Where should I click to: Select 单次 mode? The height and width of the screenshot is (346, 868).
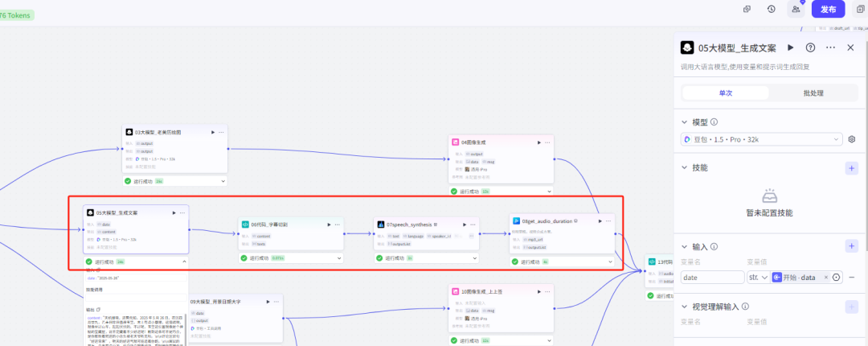[x=725, y=93]
